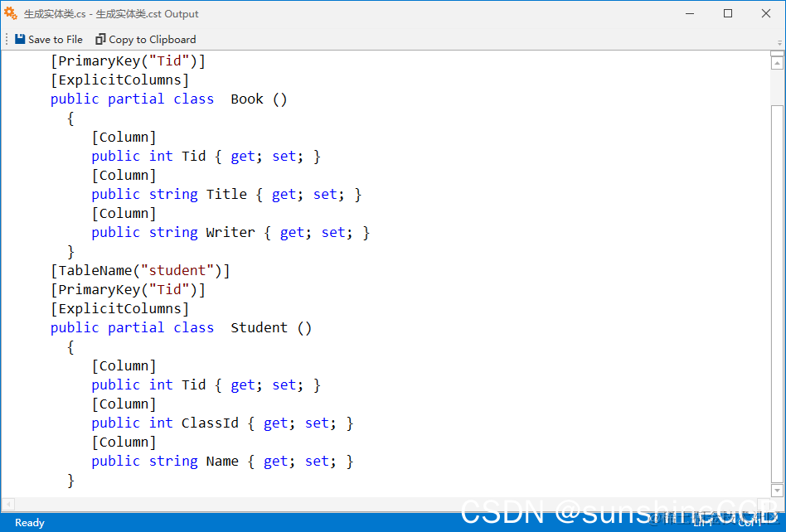Click the [Column] attribute above Name property
Image resolution: width=786 pixels, height=532 pixels.
click(124, 443)
